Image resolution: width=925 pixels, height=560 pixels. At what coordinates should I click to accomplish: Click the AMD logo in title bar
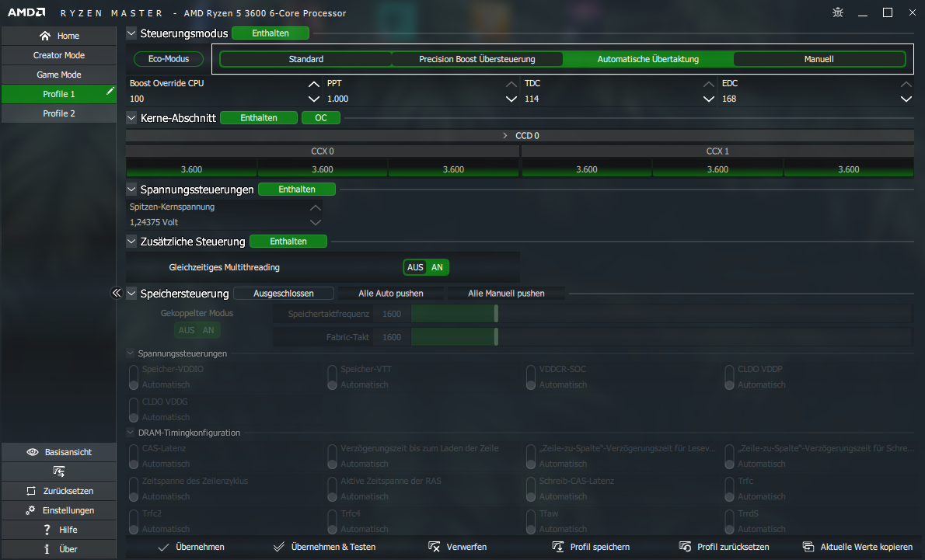point(26,12)
